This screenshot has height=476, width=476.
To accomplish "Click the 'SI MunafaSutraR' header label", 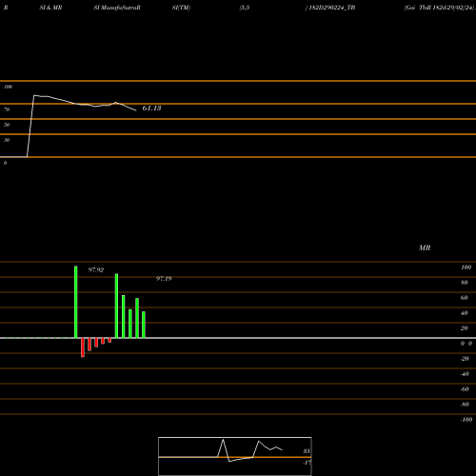I will click(x=117, y=8).
